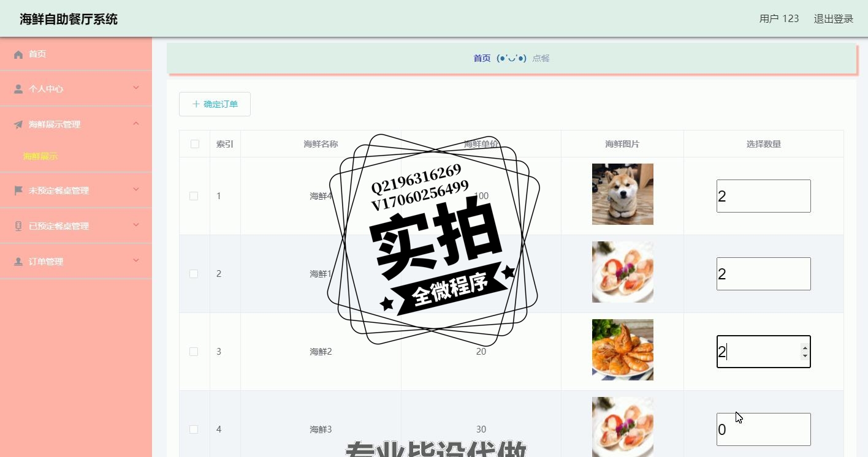Viewport: 868px width, 457px height.
Task: Click the dog thumbnail image for 海鲜4
Action: [x=623, y=194]
